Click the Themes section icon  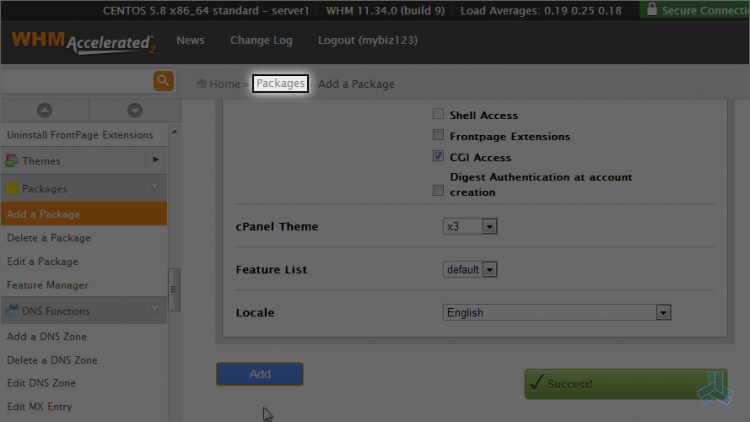pos(12,161)
